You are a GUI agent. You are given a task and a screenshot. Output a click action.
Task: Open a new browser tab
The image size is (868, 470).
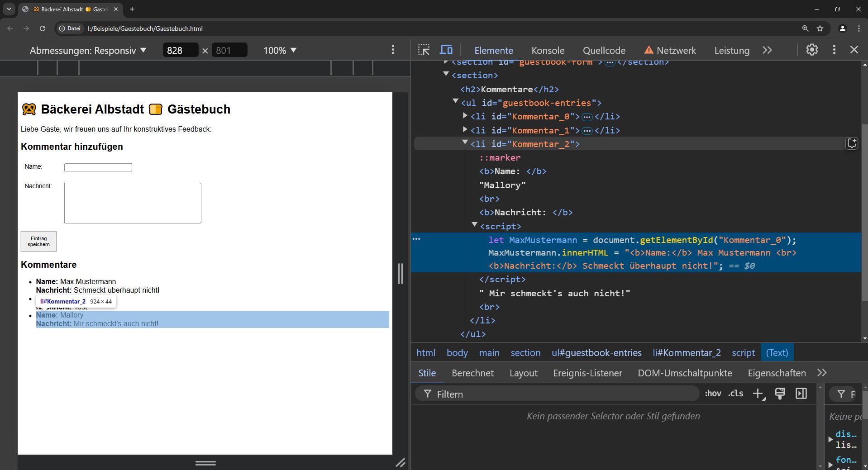(x=132, y=9)
